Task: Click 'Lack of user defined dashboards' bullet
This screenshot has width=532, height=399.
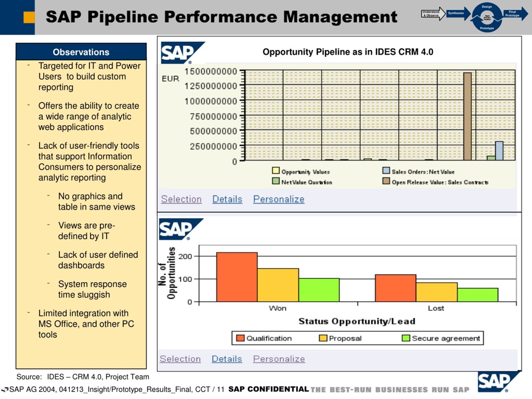Action: click(98, 260)
